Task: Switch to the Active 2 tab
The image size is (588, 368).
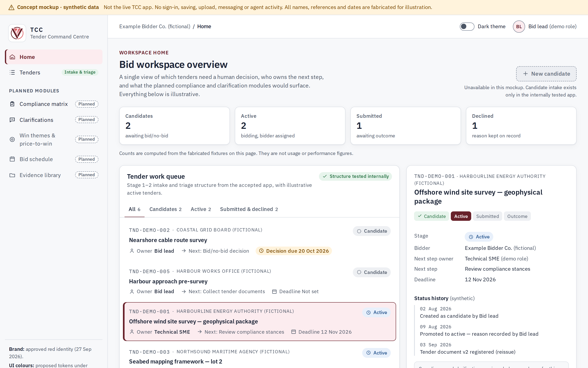Action: [x=201, y=209]
